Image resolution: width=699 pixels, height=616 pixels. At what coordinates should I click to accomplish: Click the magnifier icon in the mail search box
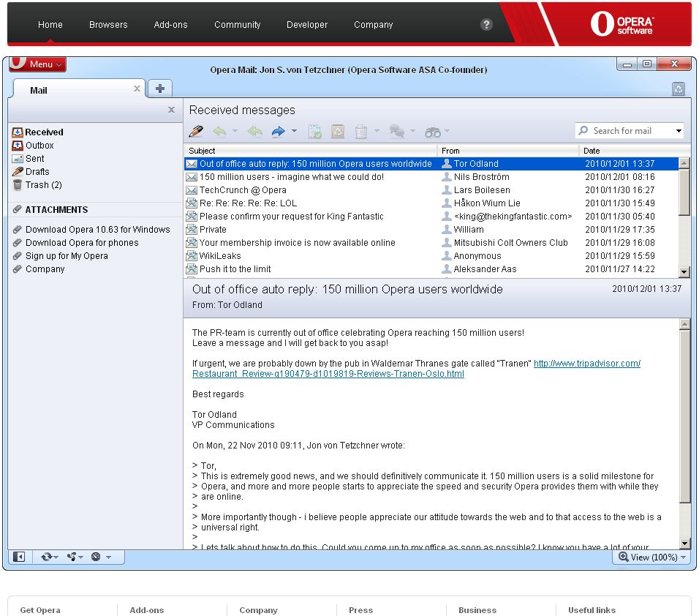[x=583, y=130]
